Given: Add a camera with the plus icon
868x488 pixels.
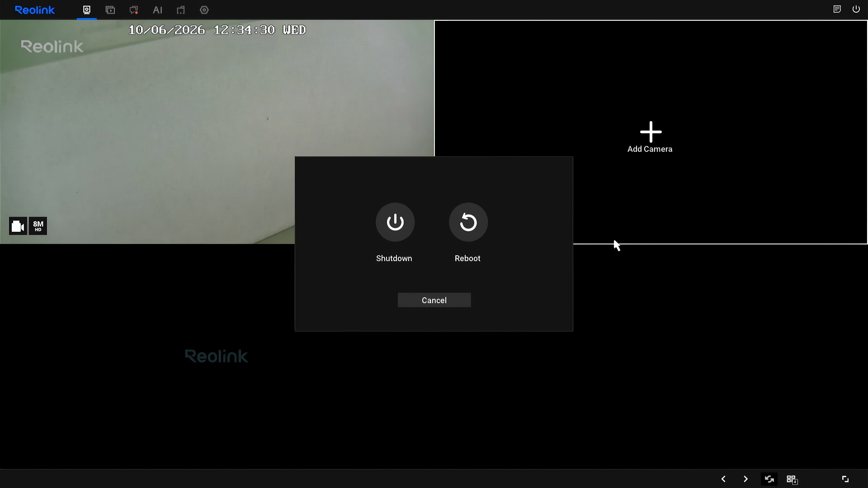Looking at the screenshot, I should tap(651, 132).
